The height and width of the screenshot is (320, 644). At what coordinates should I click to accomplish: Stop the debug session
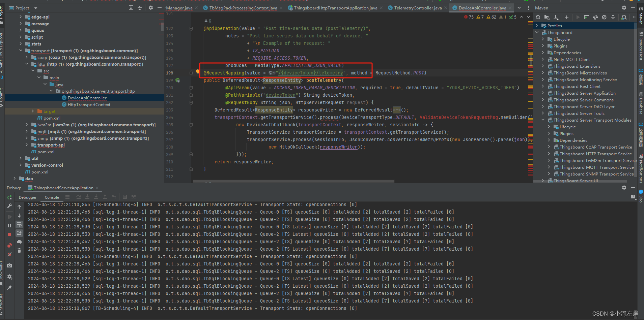(x=9, y=234)
